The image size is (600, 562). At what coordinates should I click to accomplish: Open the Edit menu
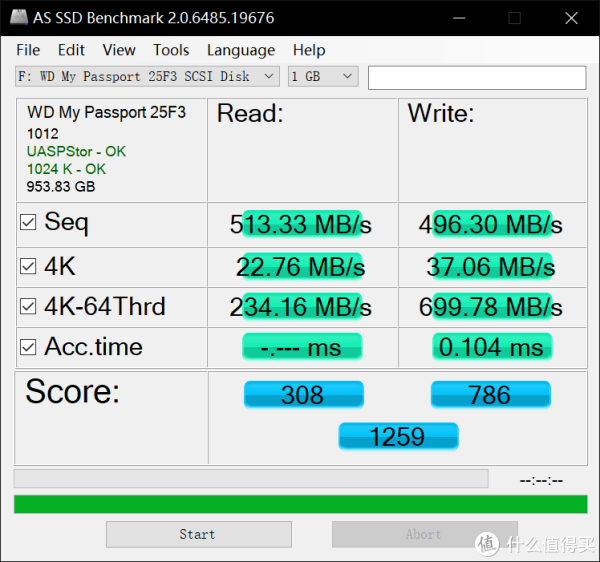(71, 50)
